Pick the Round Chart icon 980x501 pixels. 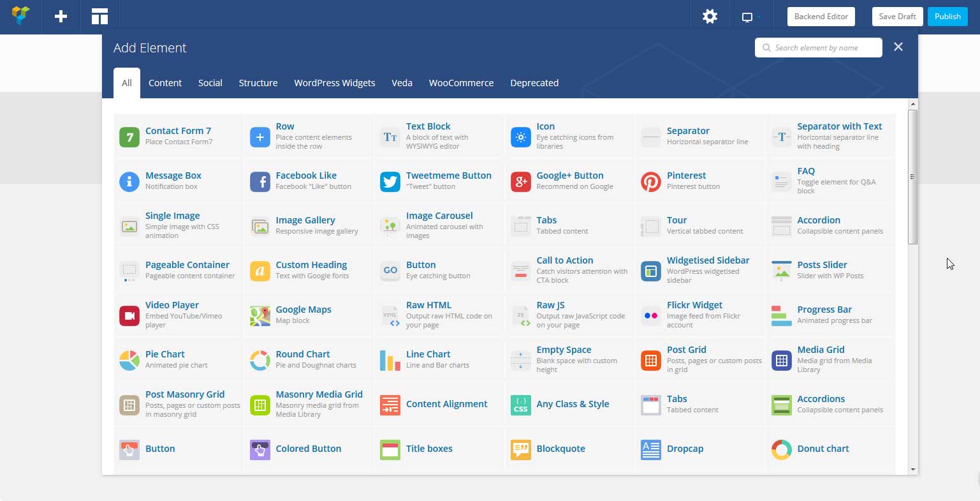coord(260,360)
